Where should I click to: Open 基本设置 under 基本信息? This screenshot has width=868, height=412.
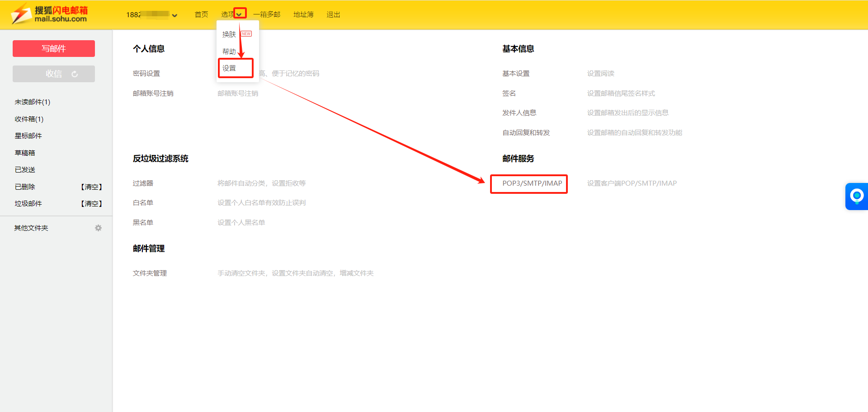516,74
